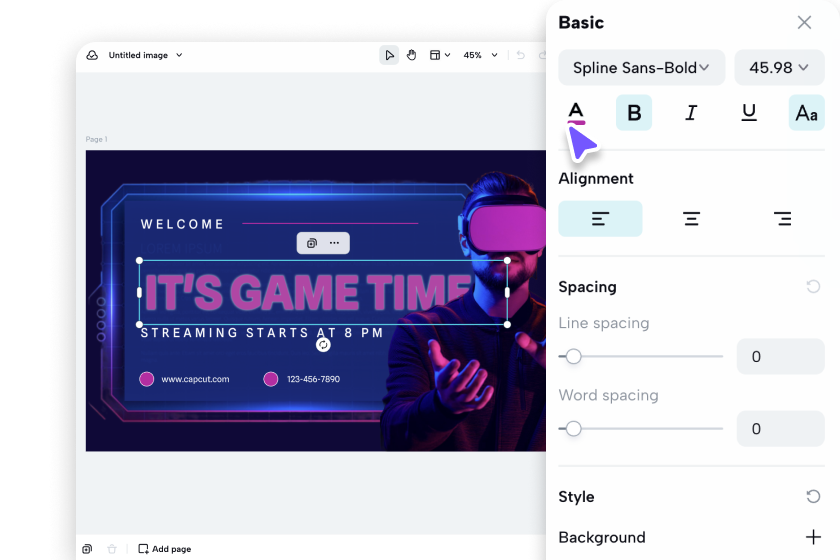Toggle bold formatting
The image size is (840, 560).
(x=634, y=113)
